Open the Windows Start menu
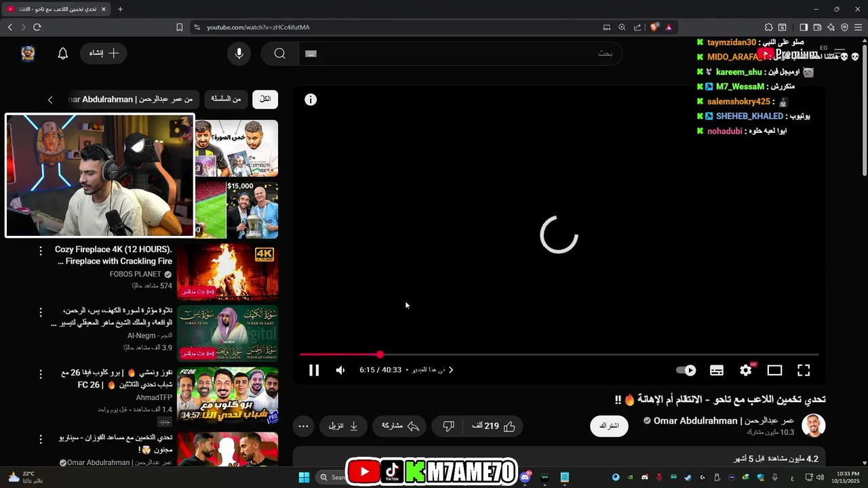Screen dimensions: 868x488 (x=304, y=477)
